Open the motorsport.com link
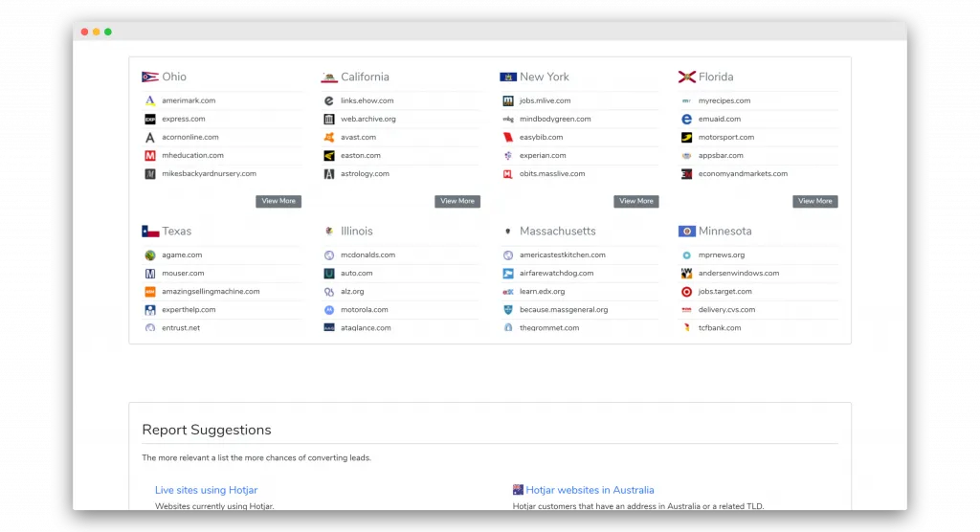 725,137
